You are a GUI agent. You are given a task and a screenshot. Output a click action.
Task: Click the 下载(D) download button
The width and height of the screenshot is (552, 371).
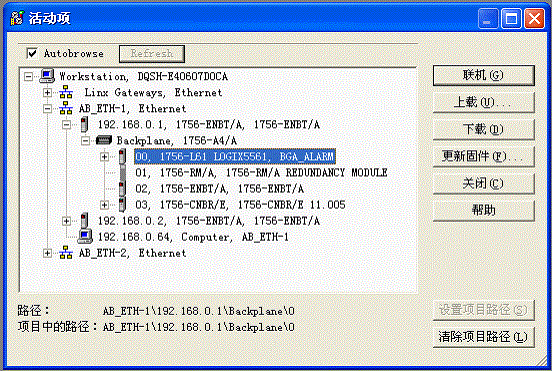[483, 129]
